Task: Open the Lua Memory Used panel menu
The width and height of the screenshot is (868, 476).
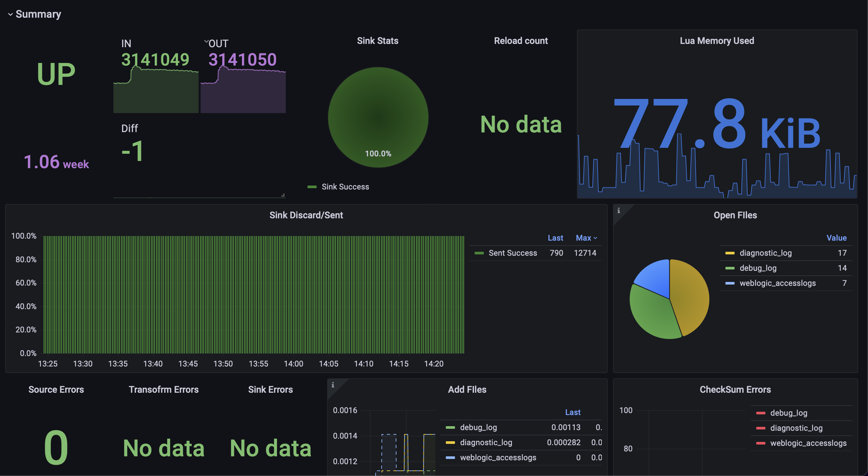Action: click(717, 41)
